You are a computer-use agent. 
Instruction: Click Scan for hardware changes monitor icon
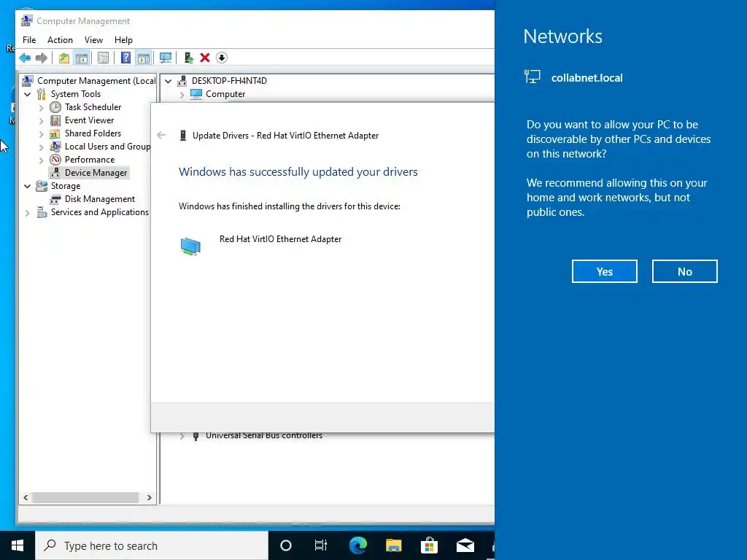click(166, 58)
